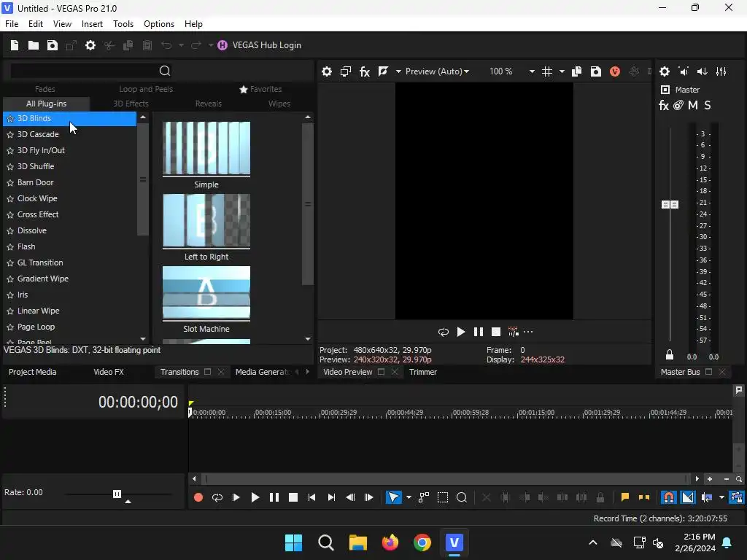
Task: Open Google Chrome from the taskbar
Action: coord(422,542)
